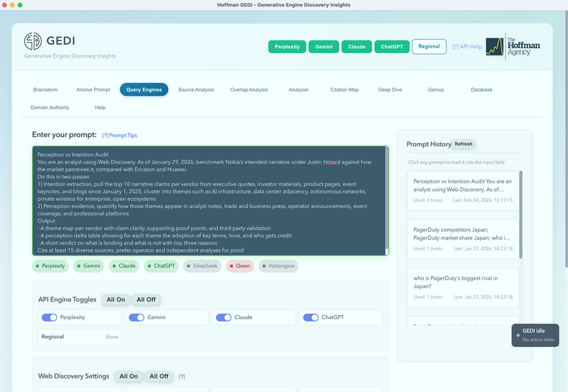
Task: Toggle the Gemini API engine switch
Action: pyautogui.click(x=137, y=317)
